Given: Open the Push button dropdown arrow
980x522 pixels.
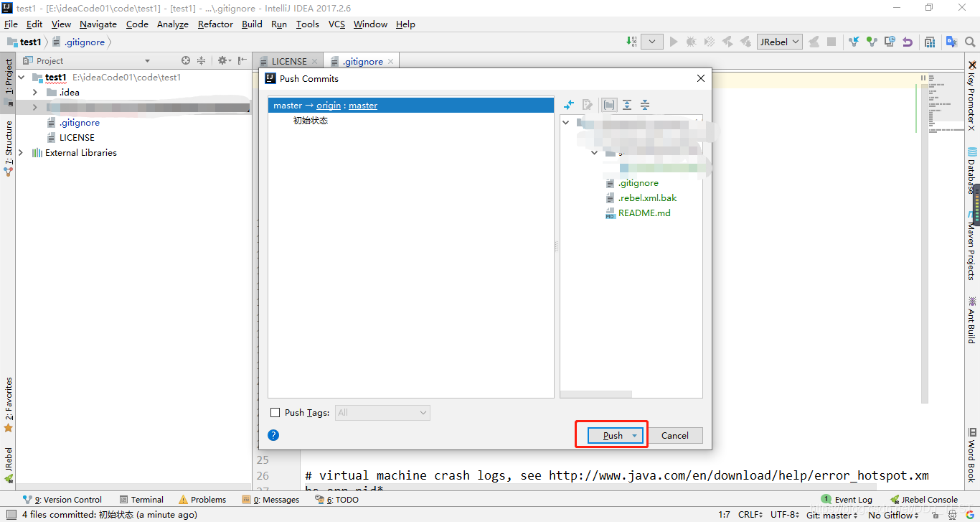Looking at the screenshot, I should [x=634, y=436].
